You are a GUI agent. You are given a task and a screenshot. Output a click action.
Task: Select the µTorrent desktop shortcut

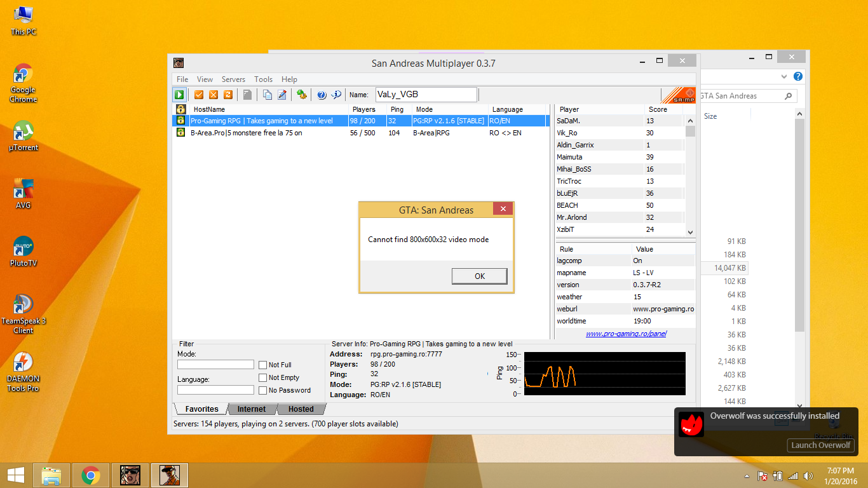coord(24,136)
